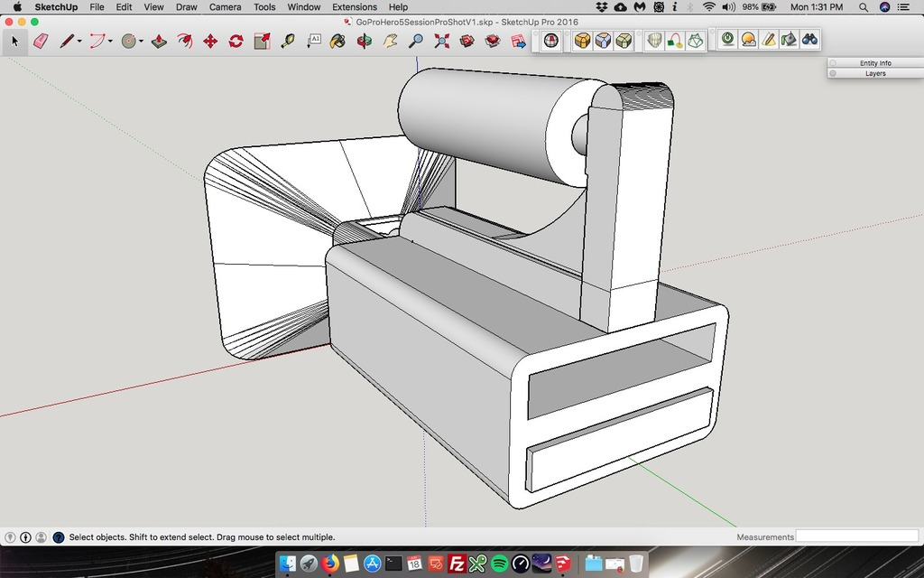Toggle the green power button icon
The width and height of the screenshot is (924, 578).
tap(728, 40)
